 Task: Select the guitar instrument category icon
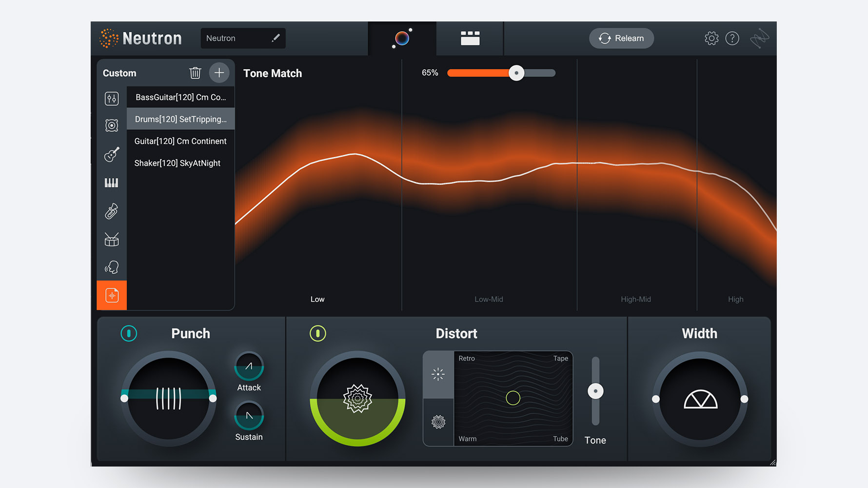point(112,154)
